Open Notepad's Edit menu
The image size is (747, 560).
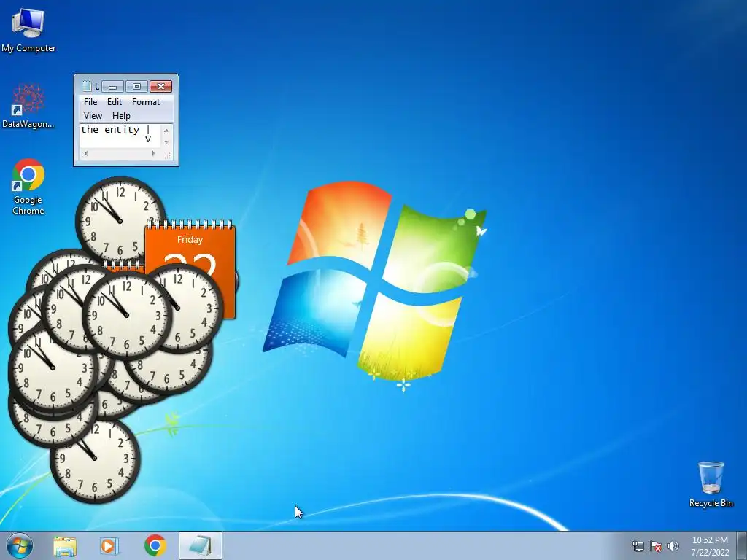115,102
